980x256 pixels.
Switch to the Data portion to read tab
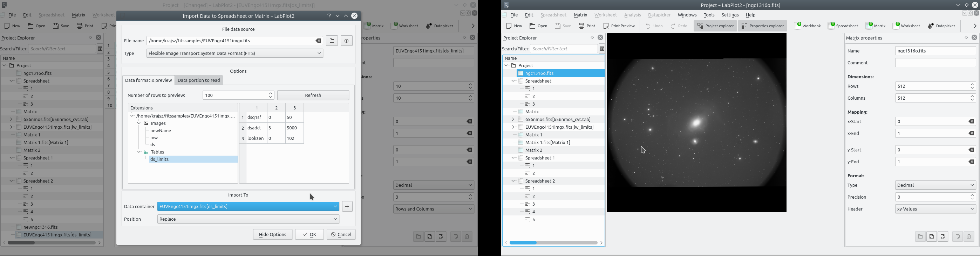pos(199,80)
